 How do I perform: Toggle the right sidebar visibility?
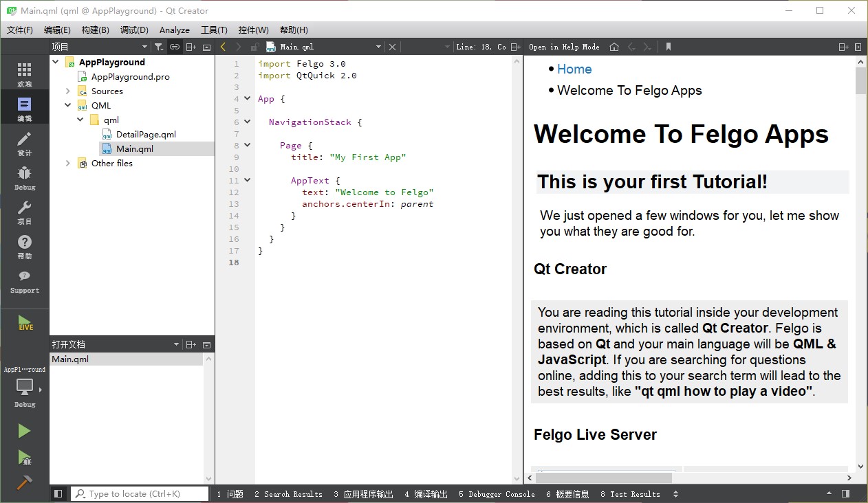[845, 493]
